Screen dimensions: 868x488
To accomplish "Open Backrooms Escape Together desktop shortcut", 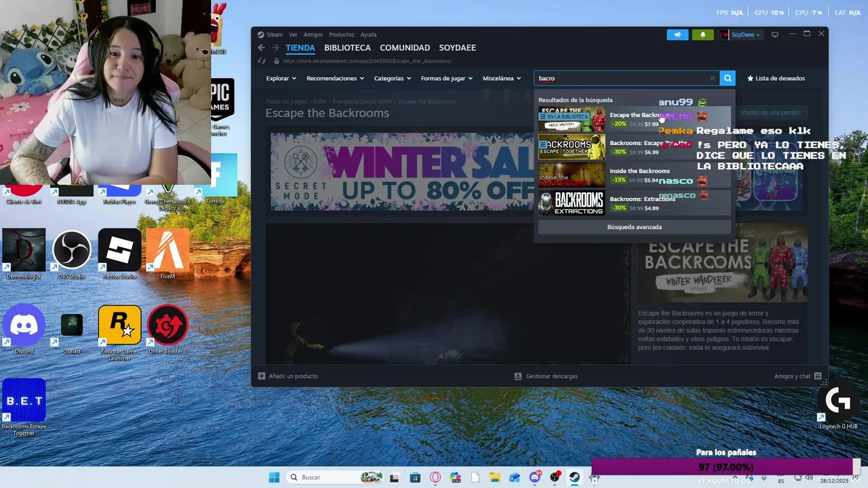I will point(24,408).
